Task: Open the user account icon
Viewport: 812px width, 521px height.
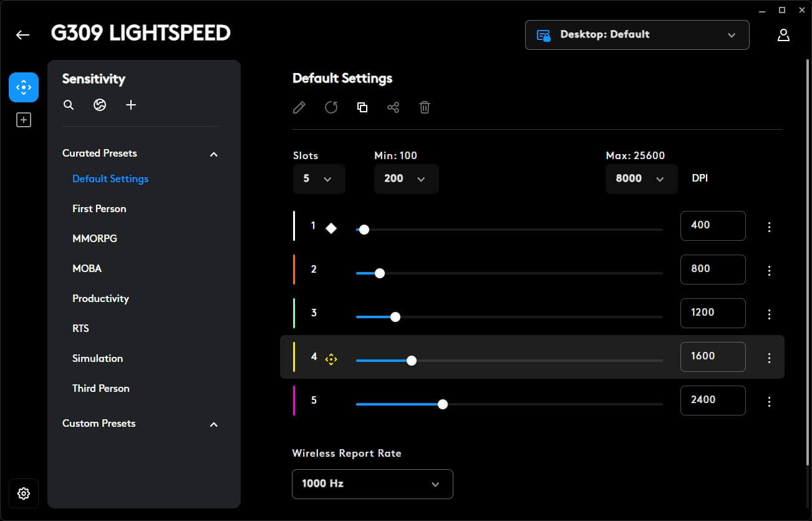Action: tap(784, 35)
